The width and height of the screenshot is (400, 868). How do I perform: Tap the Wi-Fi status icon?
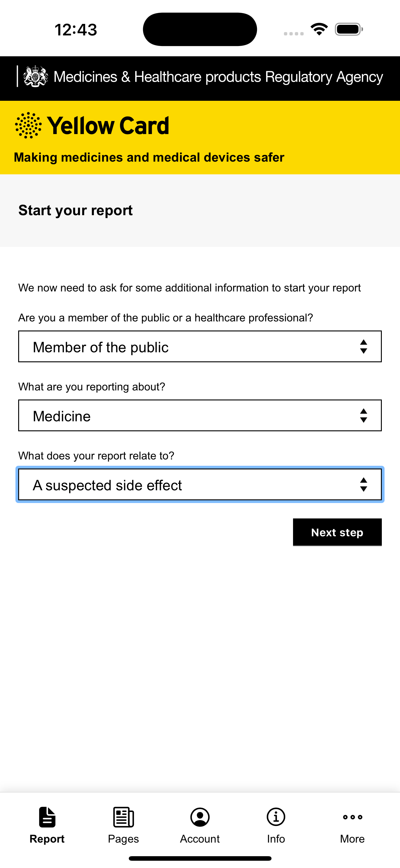pyautogui.click(x=319, y=29)
